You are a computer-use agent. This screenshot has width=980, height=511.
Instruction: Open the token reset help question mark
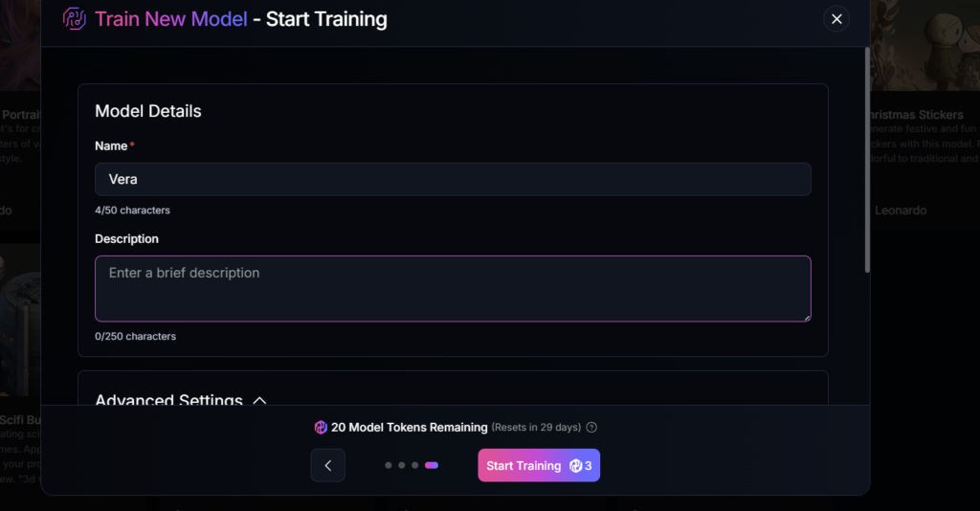point(591,428)
